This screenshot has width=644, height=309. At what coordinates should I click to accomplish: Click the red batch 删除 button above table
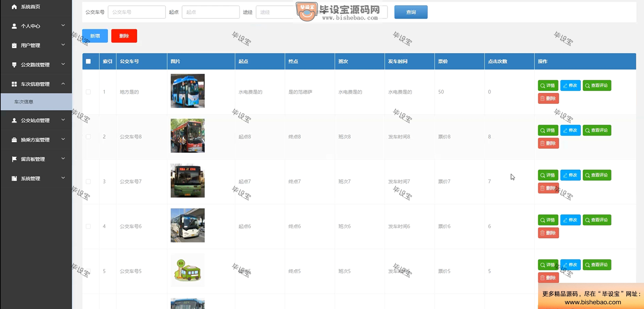coord(124,36)
